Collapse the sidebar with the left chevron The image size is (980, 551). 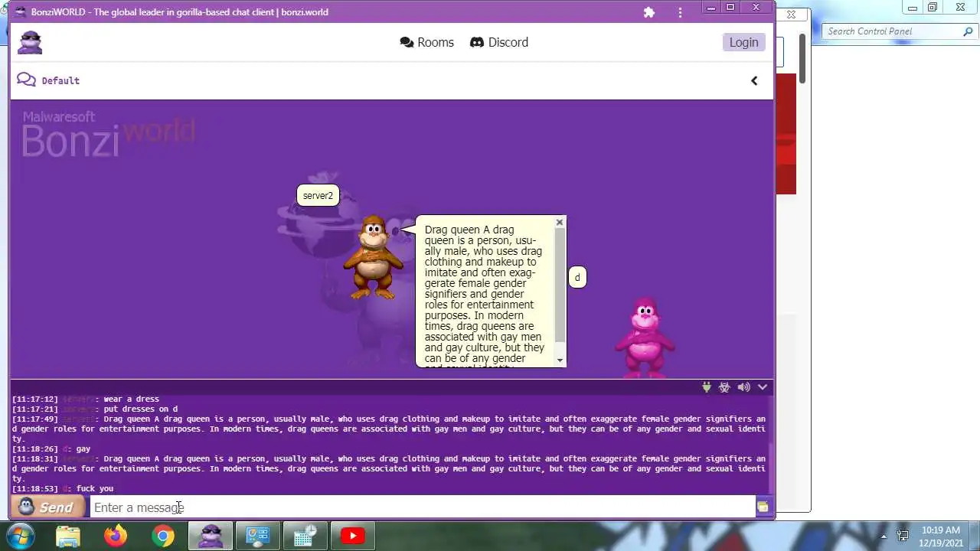click(x=754, y=80)
